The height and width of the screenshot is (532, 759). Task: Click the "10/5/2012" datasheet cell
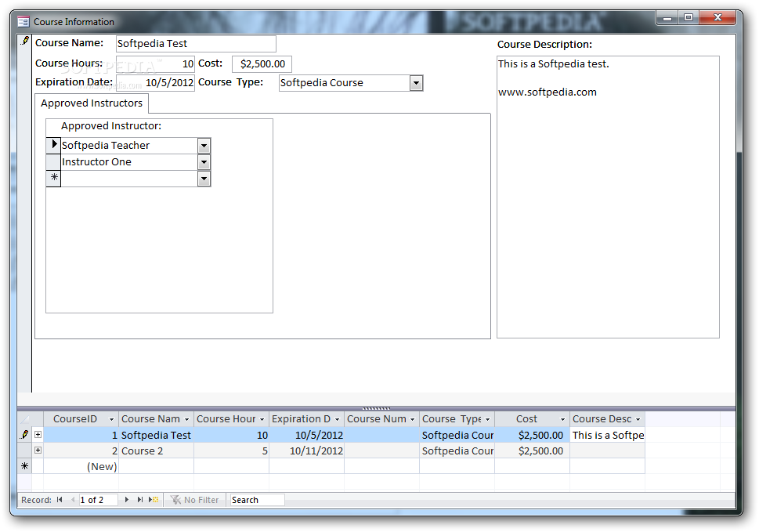tap(307, 435)
